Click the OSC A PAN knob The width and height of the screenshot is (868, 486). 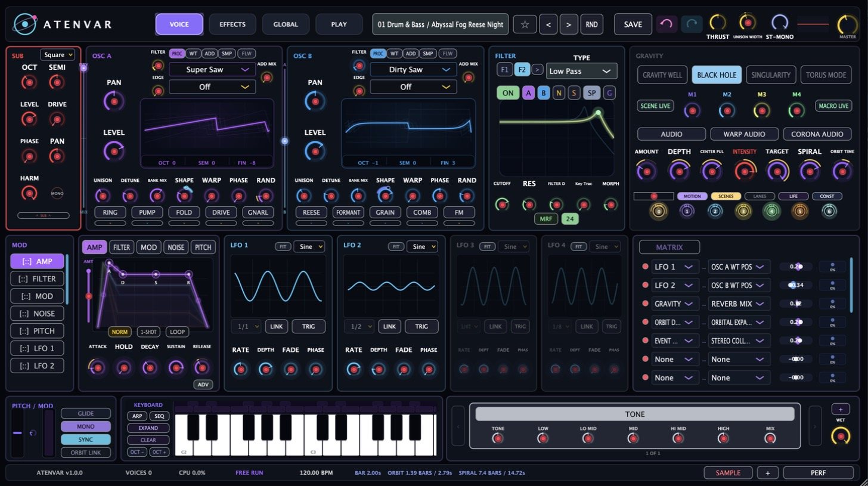(x=114, y=101)
